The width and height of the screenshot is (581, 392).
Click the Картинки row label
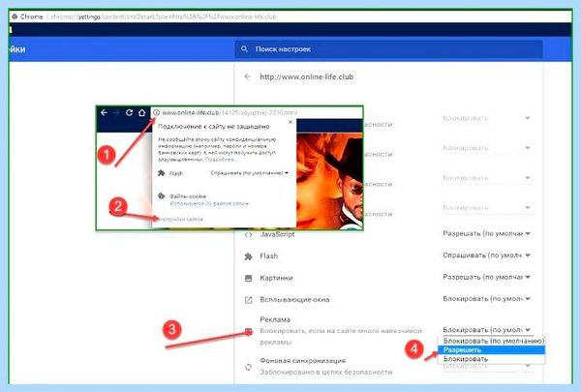coord(276,278)
